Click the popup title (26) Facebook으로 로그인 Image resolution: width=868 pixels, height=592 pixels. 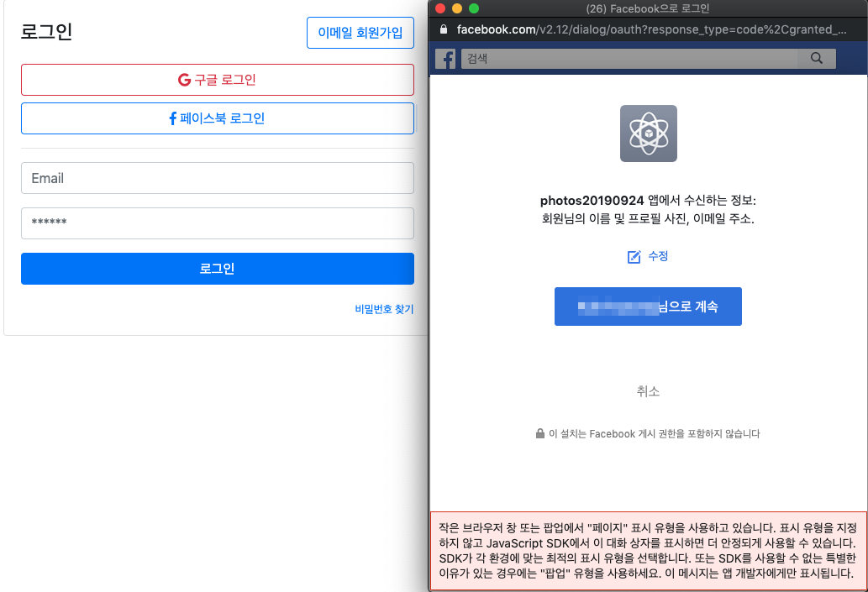(648, 8)
